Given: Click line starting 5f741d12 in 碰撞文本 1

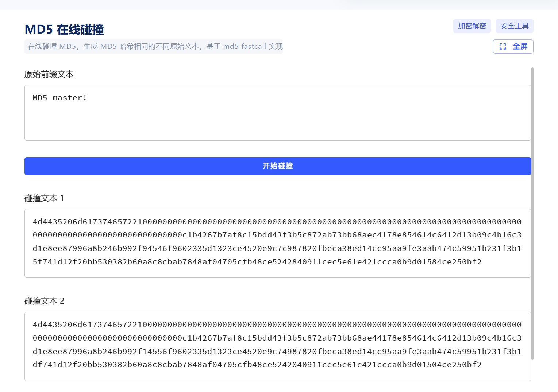Looking at the screenshot, I should [257, 262].
